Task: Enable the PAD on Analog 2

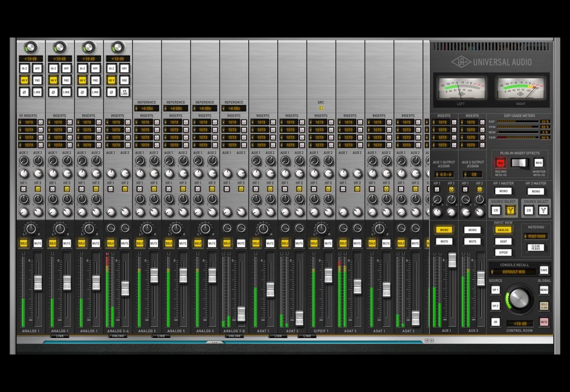Action: [x=66, y=80]
